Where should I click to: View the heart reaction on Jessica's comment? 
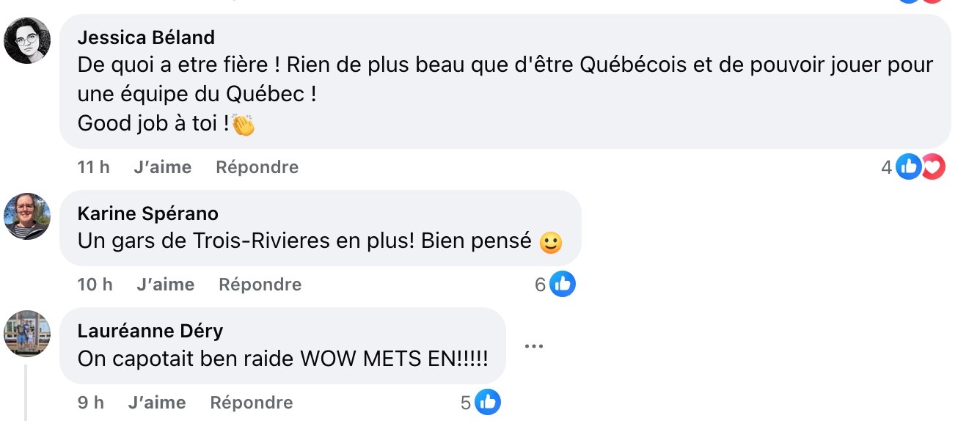click(933, 167)
